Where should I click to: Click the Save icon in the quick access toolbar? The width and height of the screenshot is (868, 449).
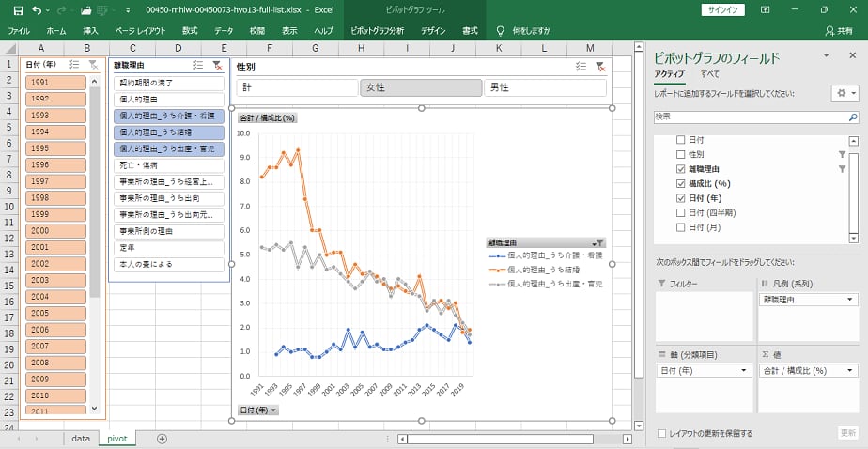(14, 9)
